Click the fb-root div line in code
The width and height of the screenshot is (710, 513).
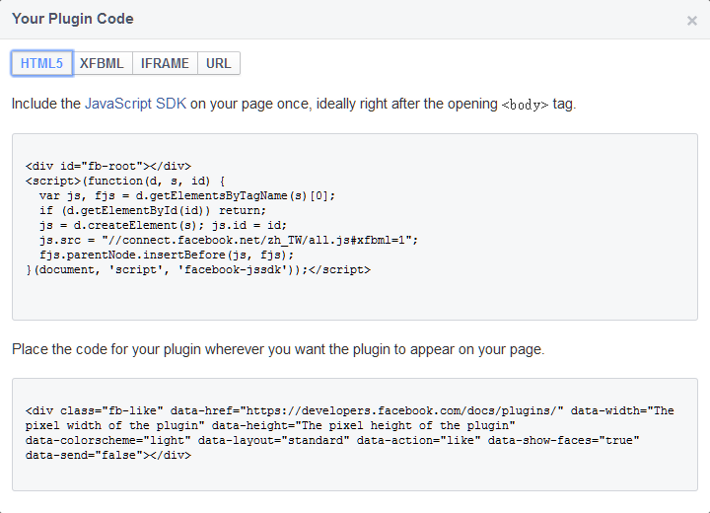point(108,166)
